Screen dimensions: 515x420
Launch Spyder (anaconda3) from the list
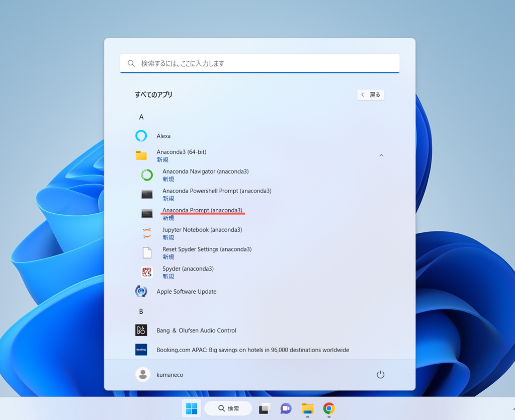click(x=188, y=269)
